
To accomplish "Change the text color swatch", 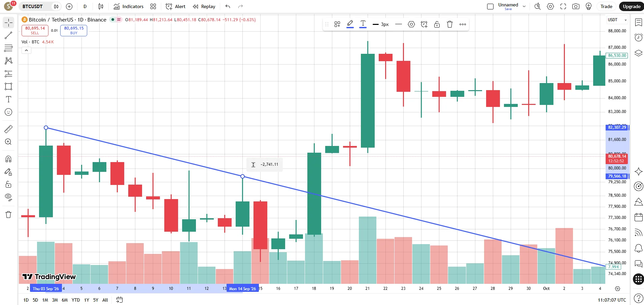I will point(363,24).
